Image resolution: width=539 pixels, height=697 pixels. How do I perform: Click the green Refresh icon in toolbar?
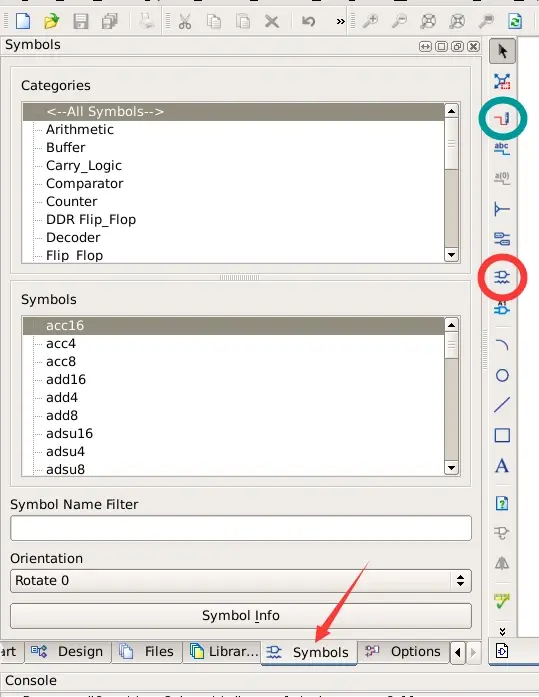click(515, 21)
